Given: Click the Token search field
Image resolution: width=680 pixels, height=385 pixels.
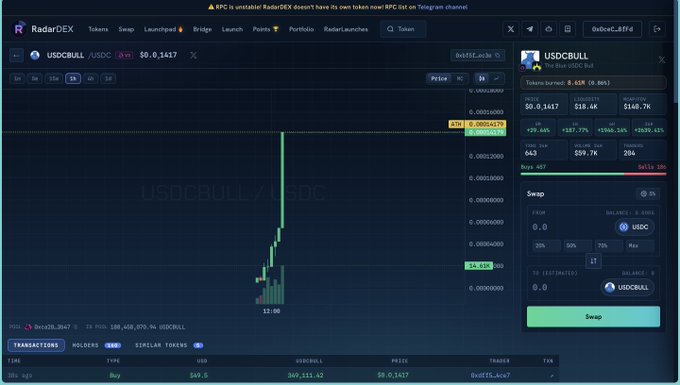Looking at the screenshot, I should point(403,29).
